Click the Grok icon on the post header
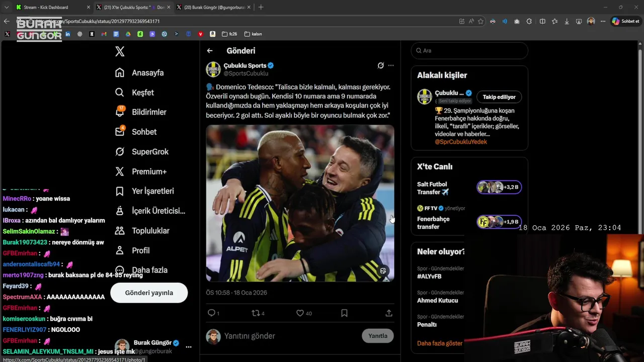Viewport: 644px width, 362px height. 381,65
